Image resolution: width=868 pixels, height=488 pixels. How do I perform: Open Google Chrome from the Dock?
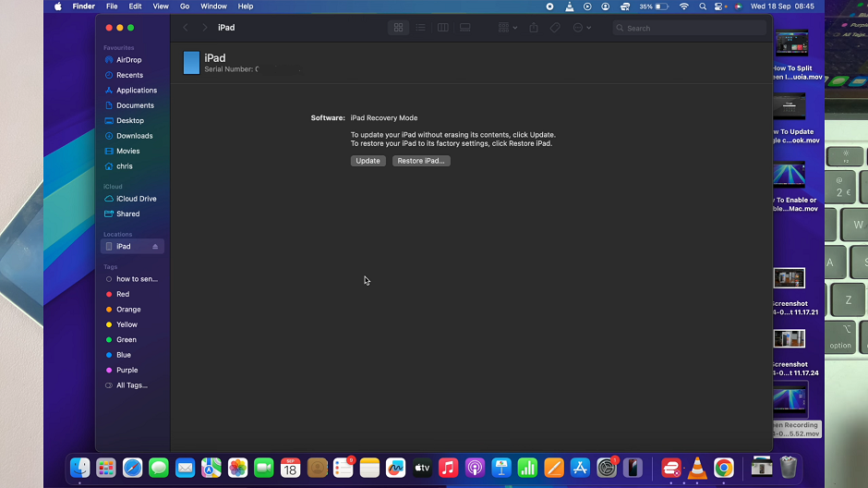click(x=724, y=468)
